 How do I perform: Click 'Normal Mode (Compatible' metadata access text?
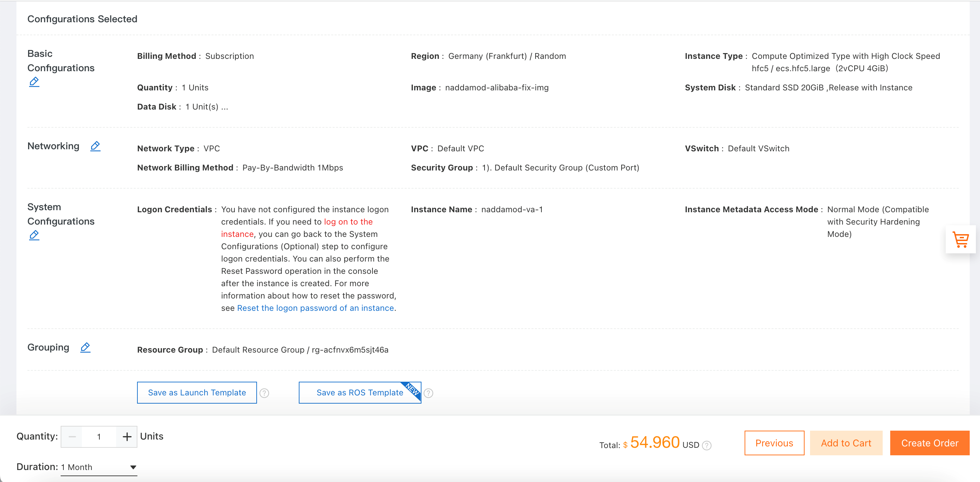(x=878, y=210)
